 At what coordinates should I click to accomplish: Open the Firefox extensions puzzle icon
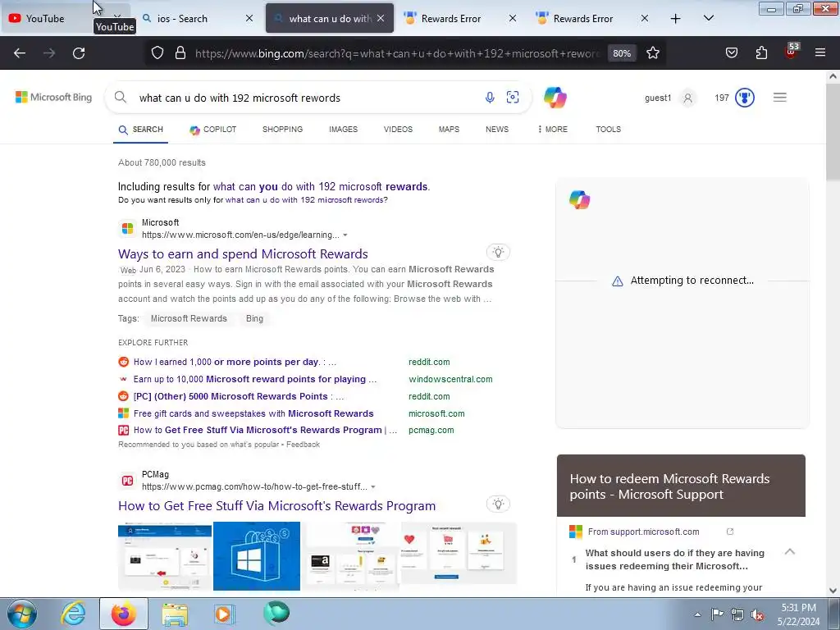click(x=761, y=52)
